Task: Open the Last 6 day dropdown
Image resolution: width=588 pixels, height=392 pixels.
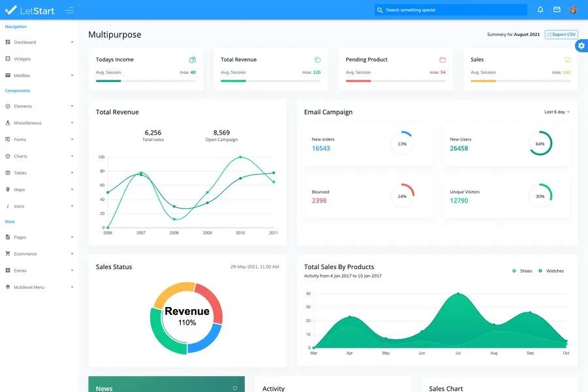Action: (557, 112)
